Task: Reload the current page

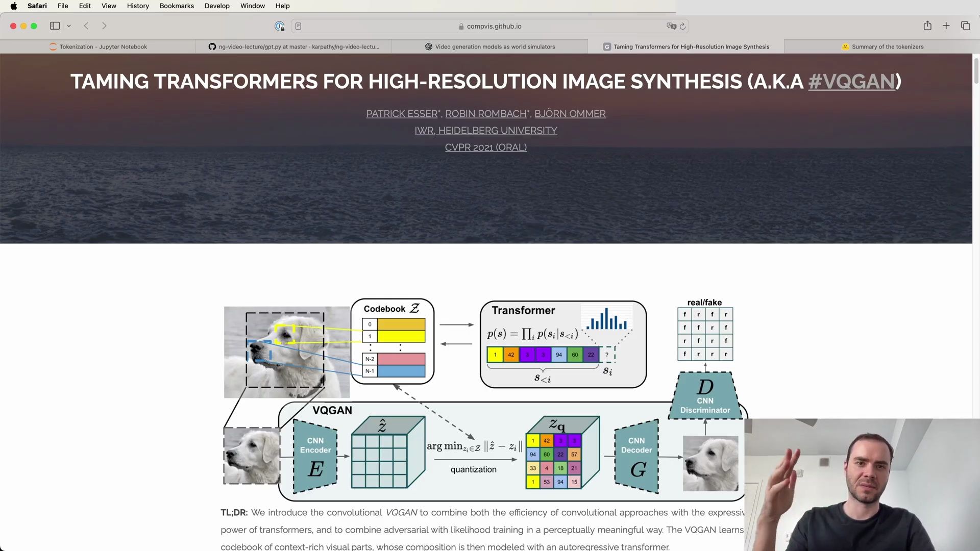Action: (683, 26)
